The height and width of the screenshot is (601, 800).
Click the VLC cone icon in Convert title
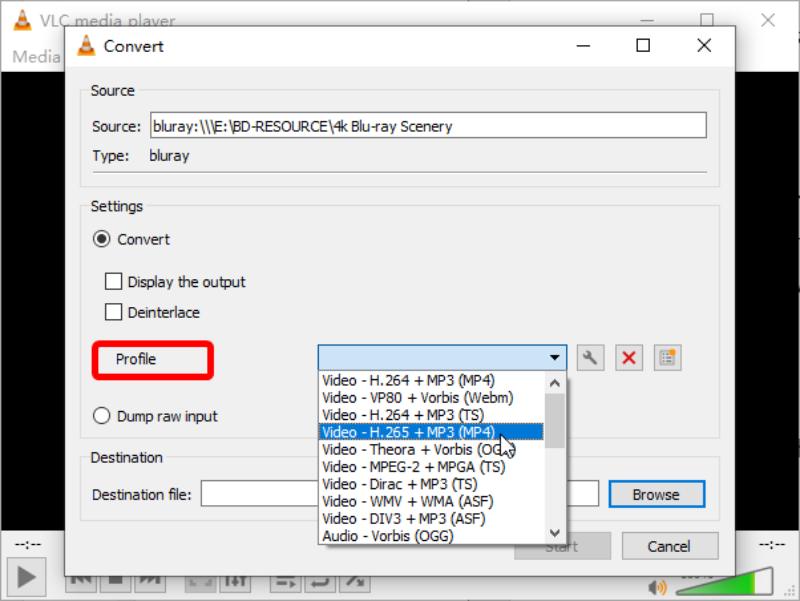(x=86, y=46)
